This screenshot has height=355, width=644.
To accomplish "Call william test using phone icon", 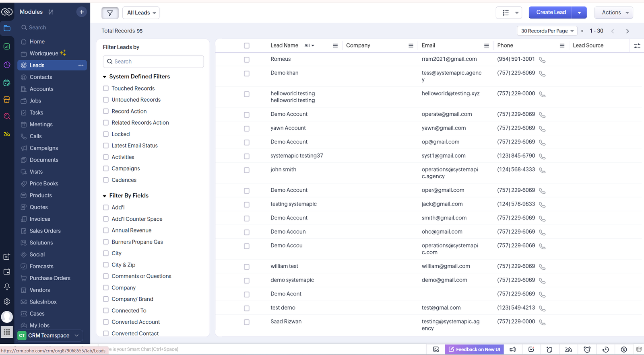I will coord(542,267).
